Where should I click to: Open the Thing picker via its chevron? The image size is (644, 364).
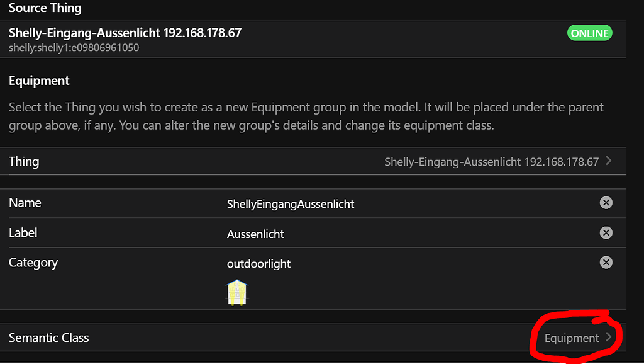[609, 161]
